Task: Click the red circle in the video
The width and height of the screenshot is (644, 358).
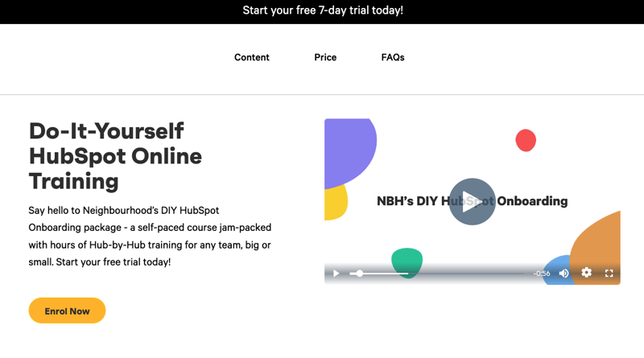Action: [526, 140]
